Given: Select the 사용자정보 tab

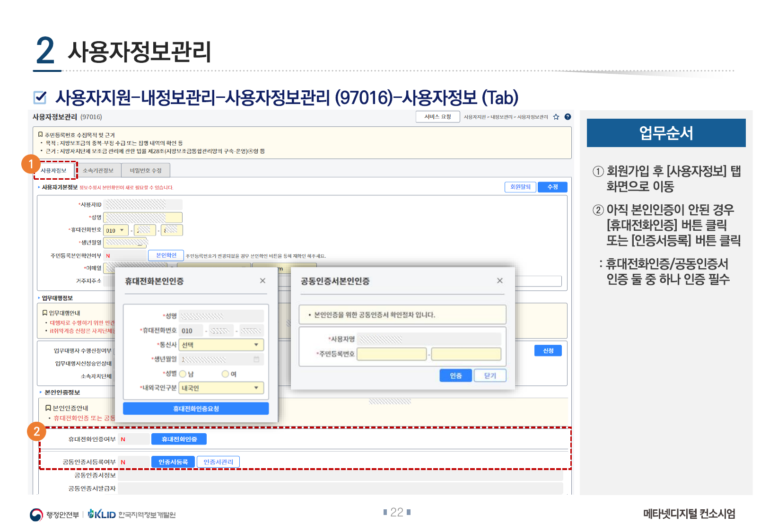Looking at the screenshot, I should point(54,171).
